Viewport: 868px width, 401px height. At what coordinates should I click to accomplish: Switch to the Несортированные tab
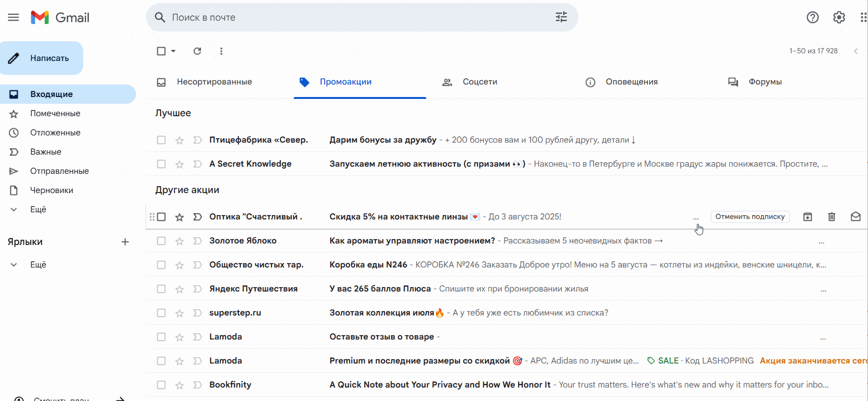[x=214, y=82]
